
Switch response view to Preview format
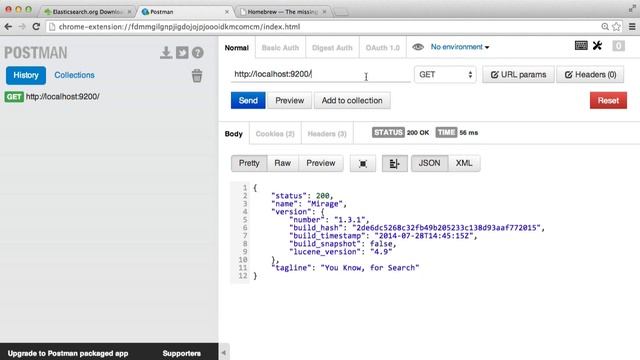tap(321, 163)
